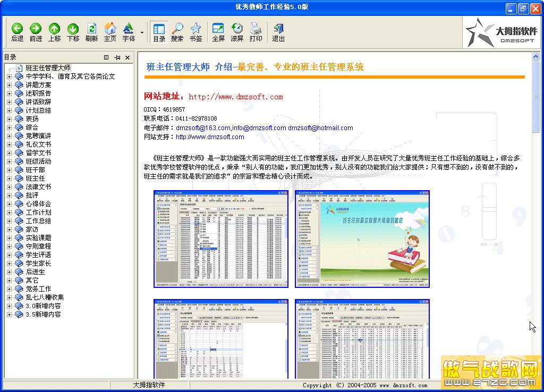
Task: Select the 3.5新增内容 tree item
Action: [43, 314]
